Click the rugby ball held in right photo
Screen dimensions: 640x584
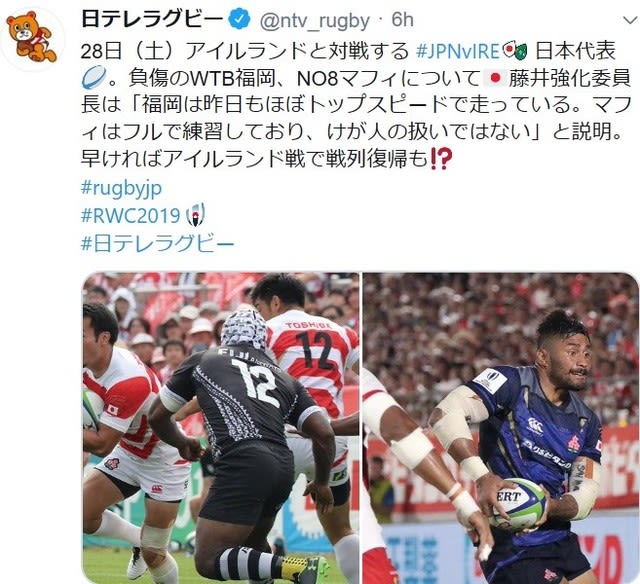pos(519,504)
